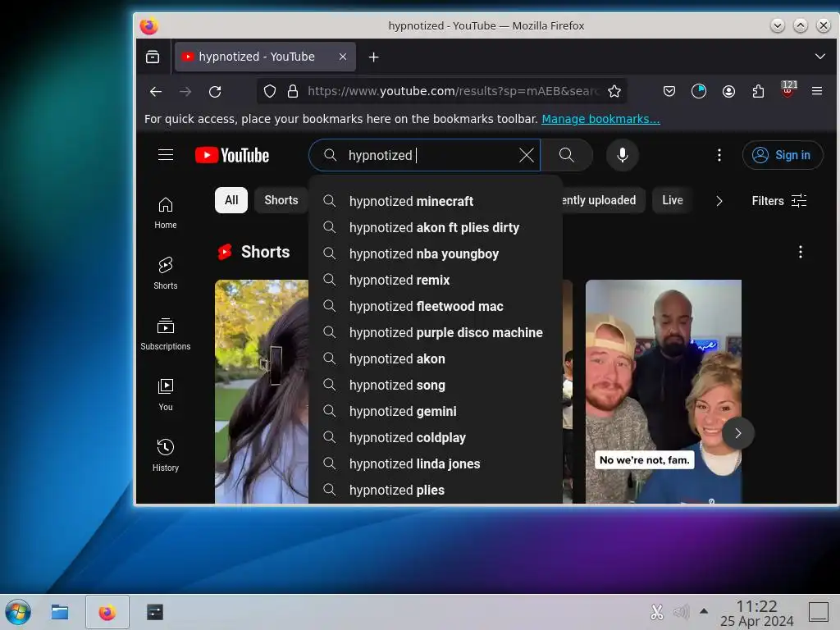Show more filter chips arrow
Screen dimensions: 840x630
click(719, 201)
